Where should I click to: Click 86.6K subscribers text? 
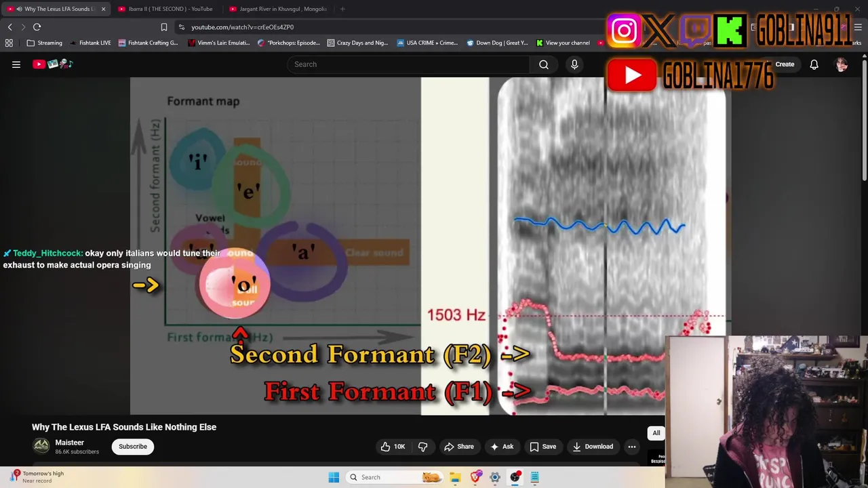coord(77,452)
